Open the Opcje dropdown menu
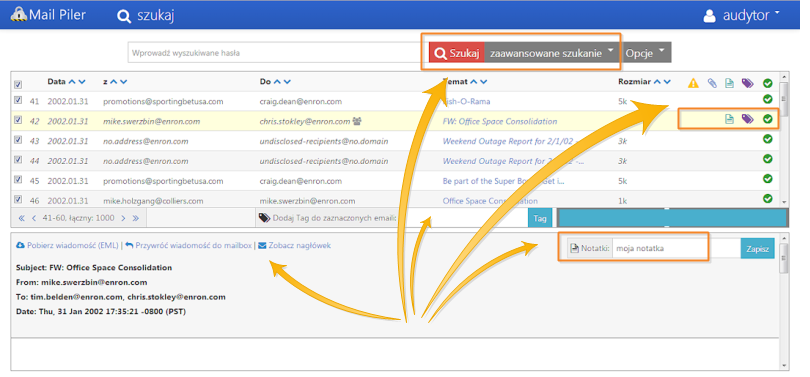This screenshot has width=810, height=377. [646, 53]
